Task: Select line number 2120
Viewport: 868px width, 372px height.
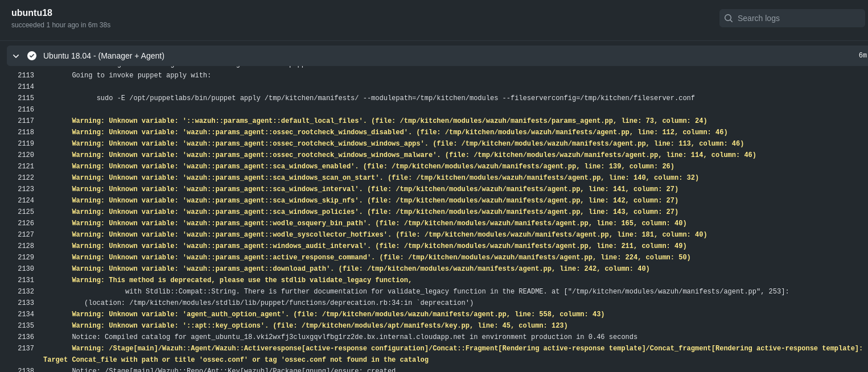Action: 26,155
